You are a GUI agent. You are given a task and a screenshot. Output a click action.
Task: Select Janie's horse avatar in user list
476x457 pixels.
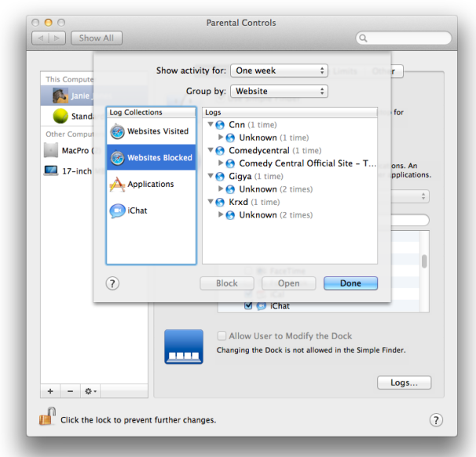coord(60,96)
